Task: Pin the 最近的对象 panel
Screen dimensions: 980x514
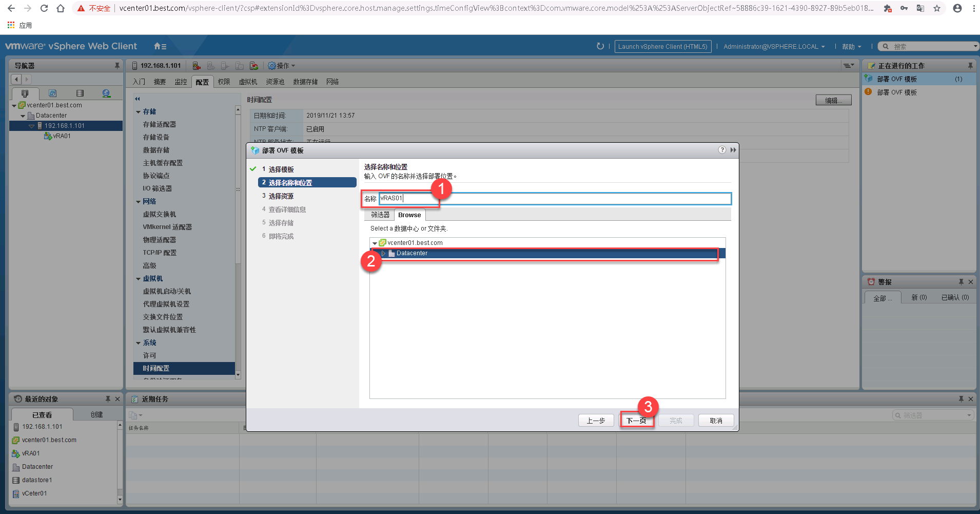Action: point(108,399)
